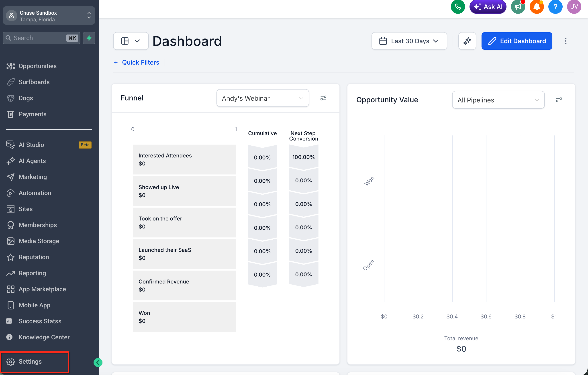Open the All Pipelines dropdown
The height and width of the screenshot is (375, 588).
click(498, 100)
